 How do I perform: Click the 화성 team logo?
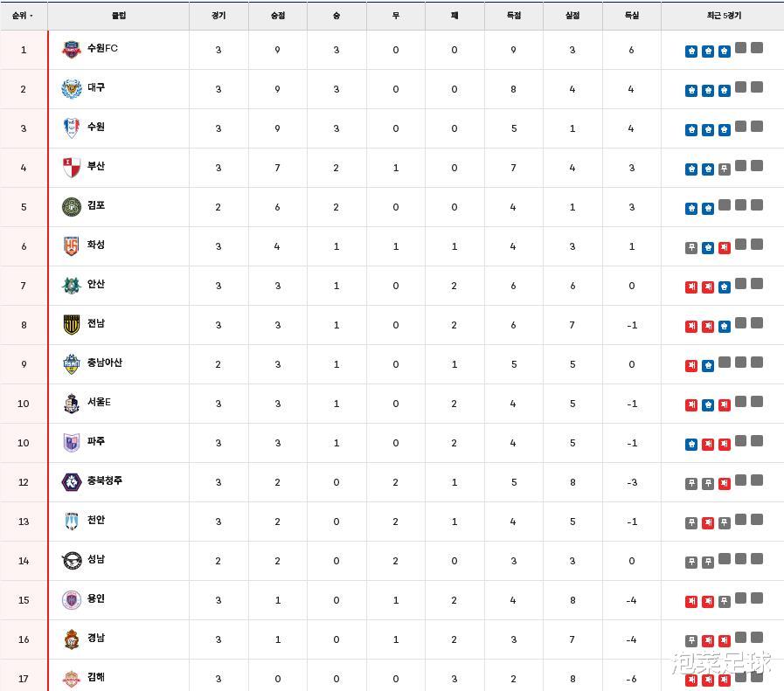(x=71, y=246)
